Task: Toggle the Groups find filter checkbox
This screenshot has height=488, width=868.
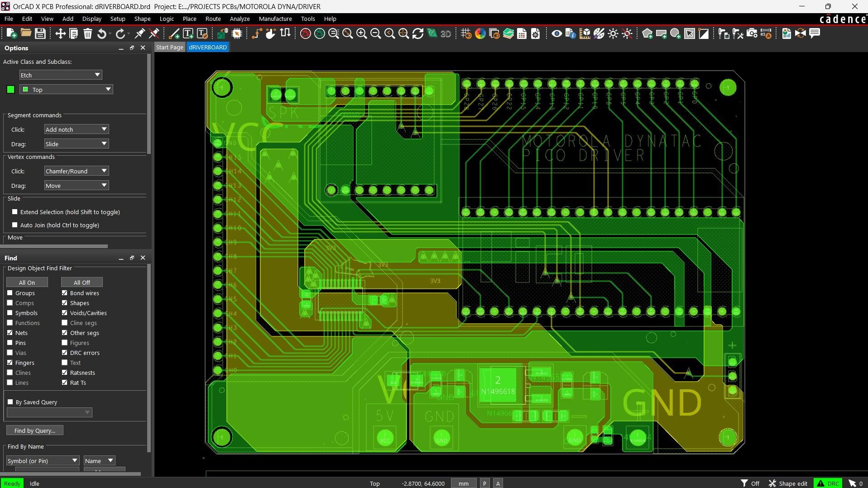Action: tap(10, 293)
